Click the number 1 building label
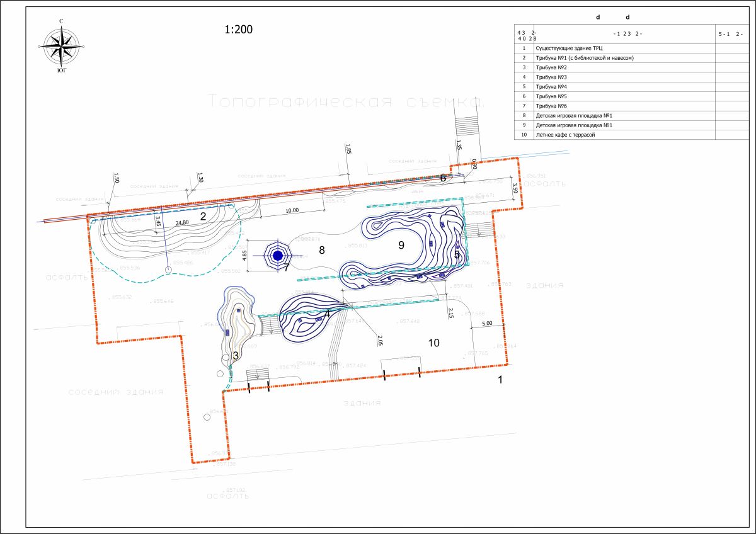The image size is (756, 534). 500,380
